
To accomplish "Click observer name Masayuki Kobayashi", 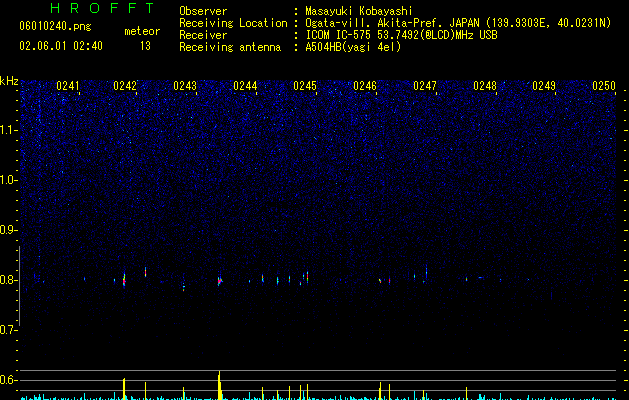I will [x=359, y=11].
